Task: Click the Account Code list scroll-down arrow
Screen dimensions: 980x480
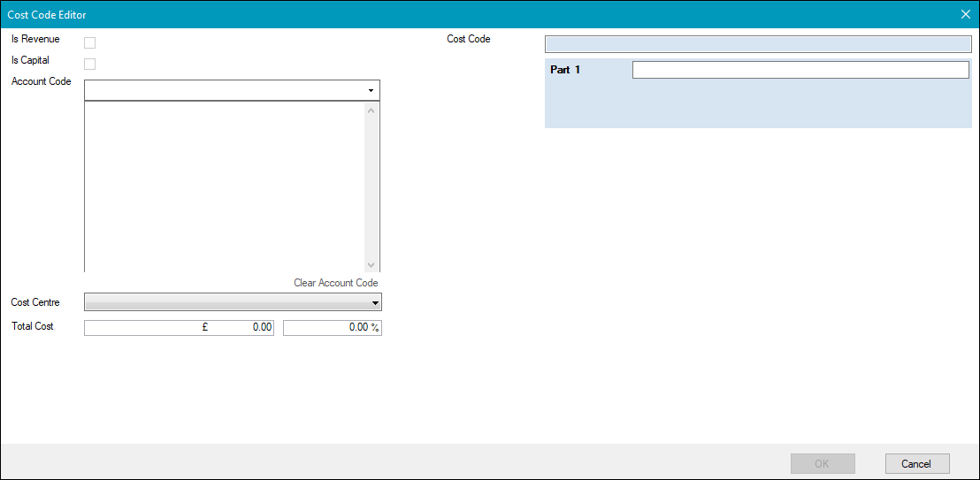Action: (371, 264)
